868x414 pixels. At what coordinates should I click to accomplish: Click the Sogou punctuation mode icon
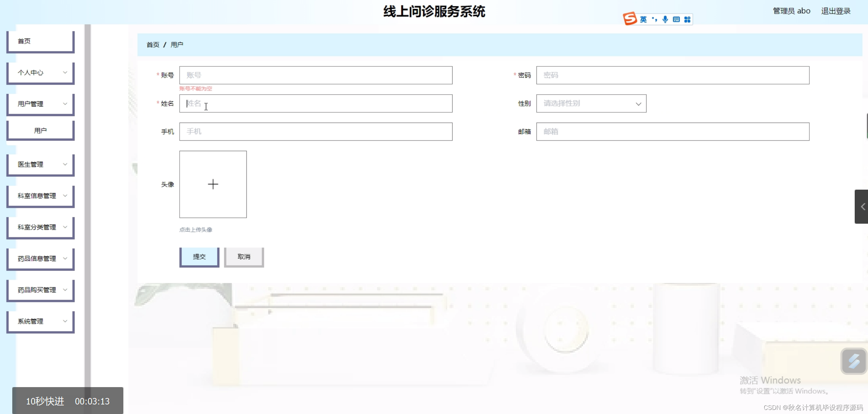pyautogui.click(x=654, y=19)
